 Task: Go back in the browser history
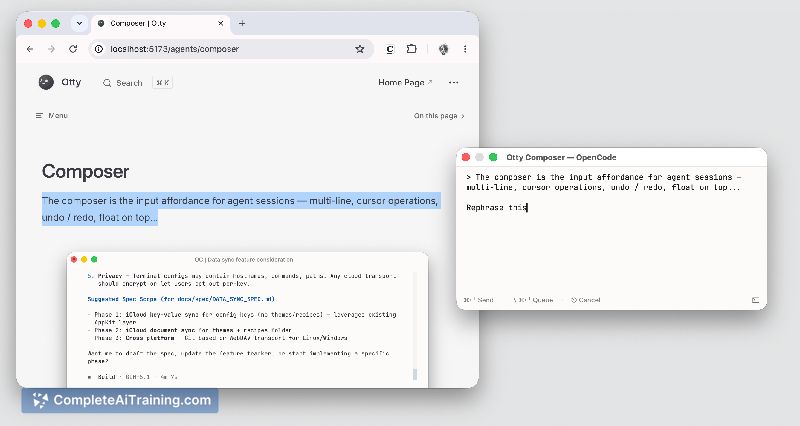[x=30, y=49]
